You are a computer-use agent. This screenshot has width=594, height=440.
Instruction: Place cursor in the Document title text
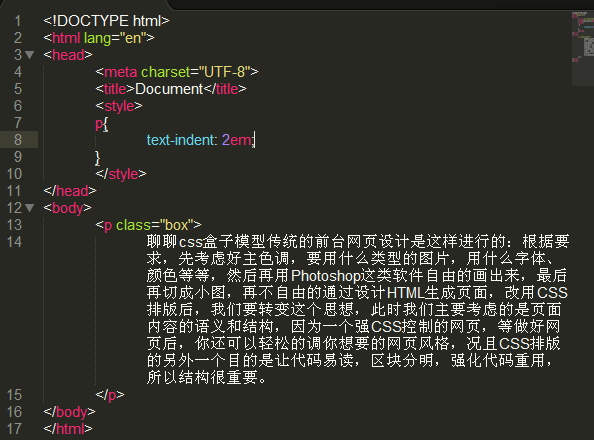[x=169, y=89]
